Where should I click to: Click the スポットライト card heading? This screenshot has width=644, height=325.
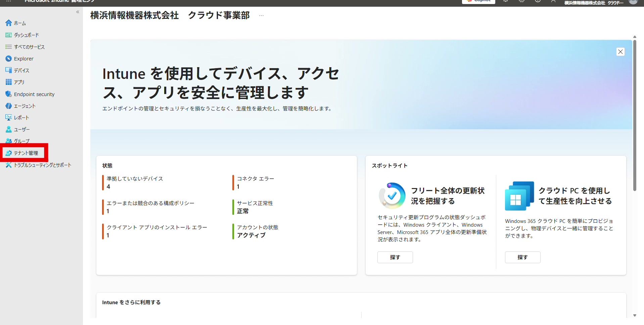pyautogui.click(x=389, y=166)
